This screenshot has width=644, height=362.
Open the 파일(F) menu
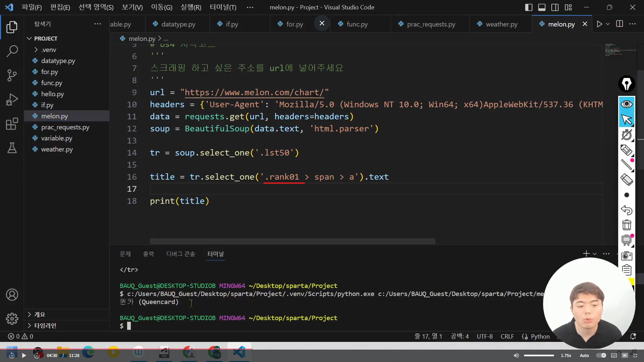coord(32,7)
